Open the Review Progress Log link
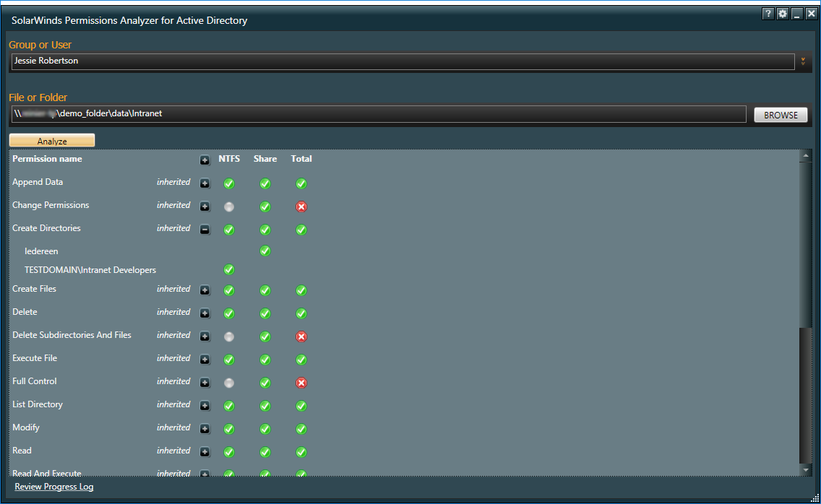This screenshot has height=504, width=821. (x=54, y=487)
